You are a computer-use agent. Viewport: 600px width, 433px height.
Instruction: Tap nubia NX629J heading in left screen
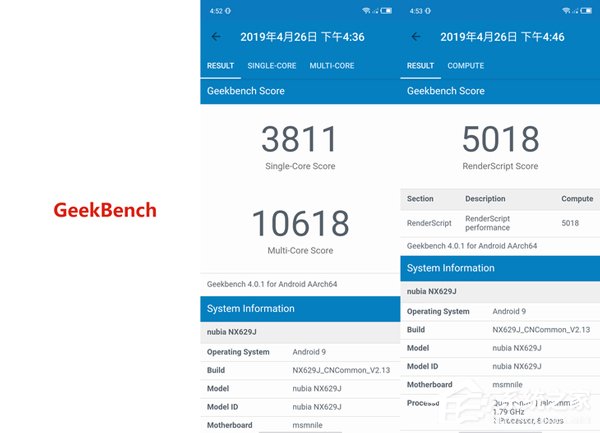[x=232, y=332]
